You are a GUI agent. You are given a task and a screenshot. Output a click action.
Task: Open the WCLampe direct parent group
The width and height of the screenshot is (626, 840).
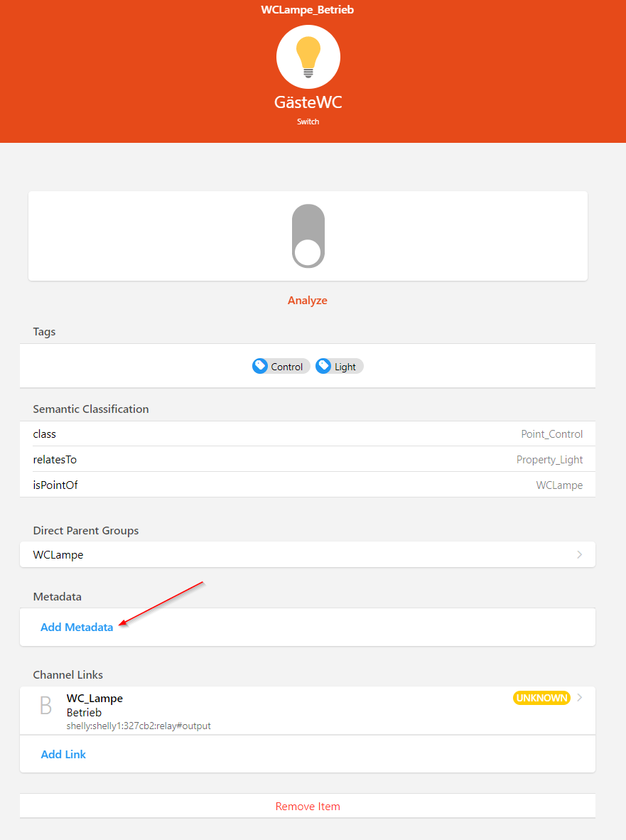coord(308,554)
